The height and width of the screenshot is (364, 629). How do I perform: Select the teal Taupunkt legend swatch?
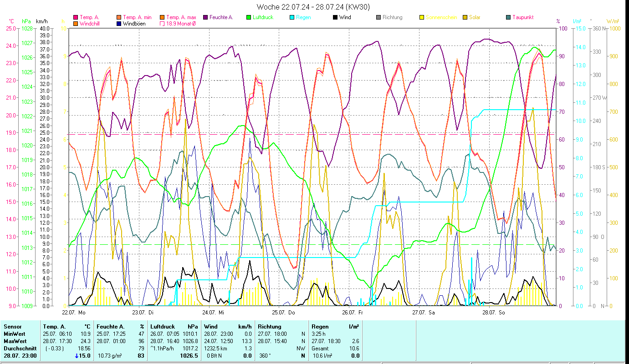[x=508, y=17]
